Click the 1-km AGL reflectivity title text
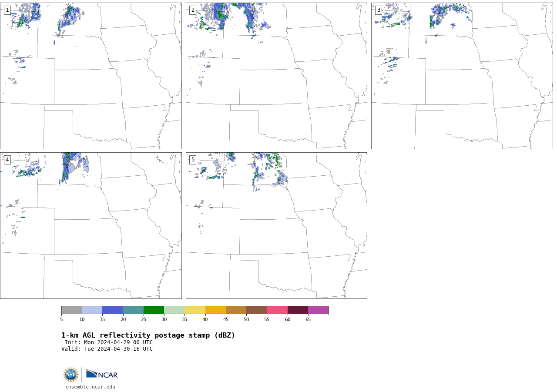Screen dimensions: 557x392 click(148, 335)
